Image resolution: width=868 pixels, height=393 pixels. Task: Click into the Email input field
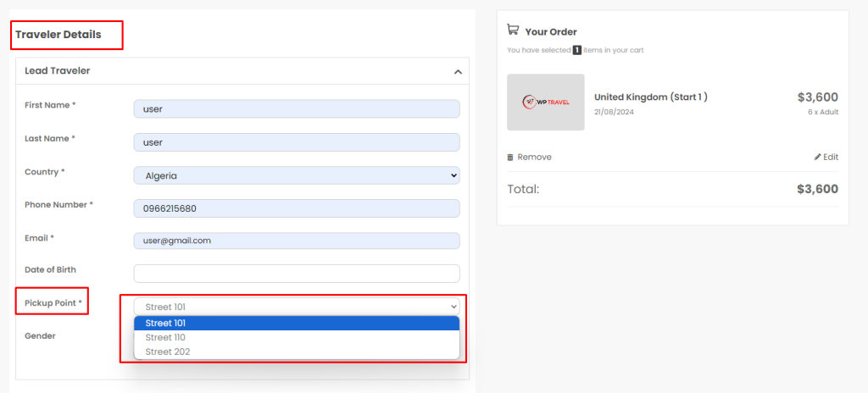pyautogui.click(x=297, y=241)
